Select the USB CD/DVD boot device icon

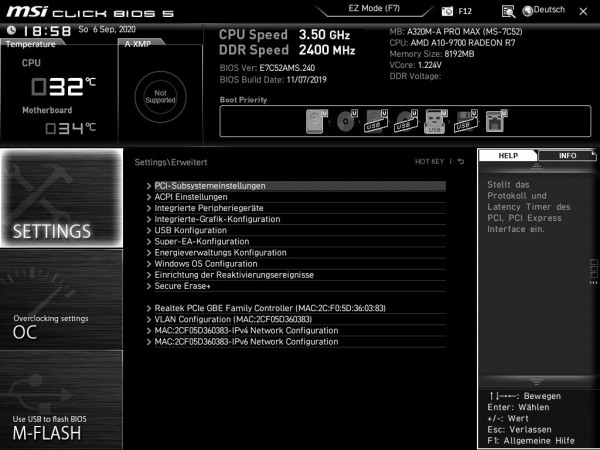click(406, 121)
